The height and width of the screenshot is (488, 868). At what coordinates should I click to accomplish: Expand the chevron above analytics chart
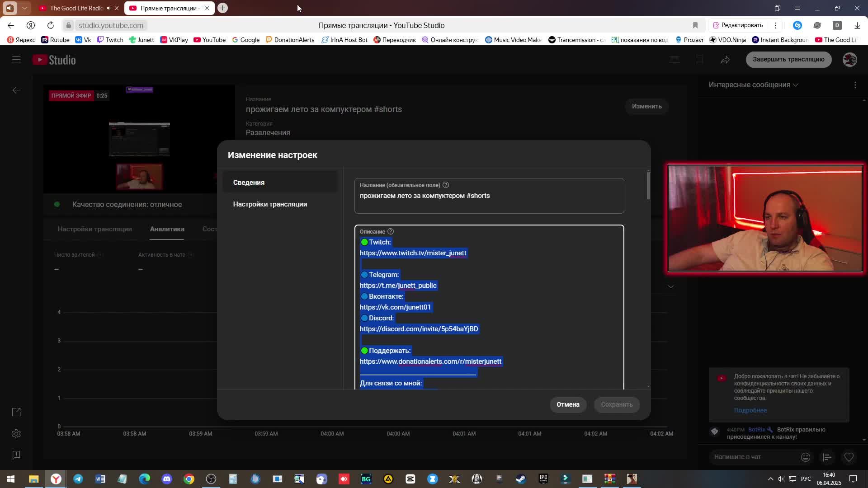tap(671, 286)
